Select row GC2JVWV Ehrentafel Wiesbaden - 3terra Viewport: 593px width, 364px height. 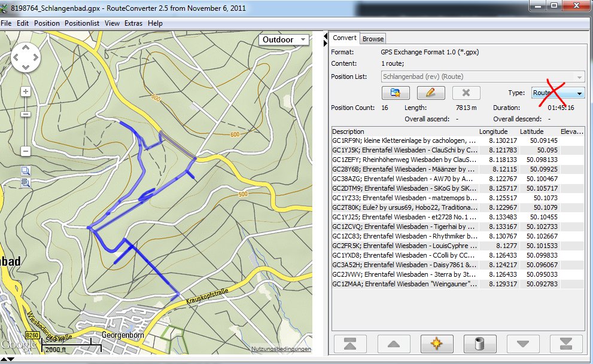pyautogui.click(x=458, y=274)
